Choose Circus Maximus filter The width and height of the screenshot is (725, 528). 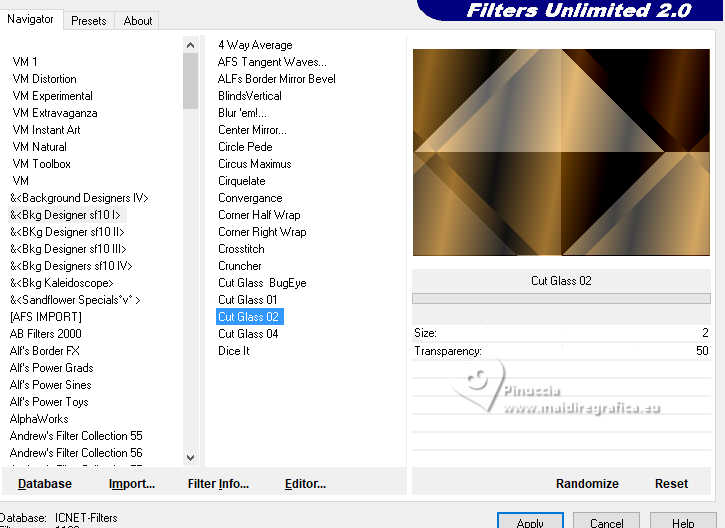tap(254, 164)
